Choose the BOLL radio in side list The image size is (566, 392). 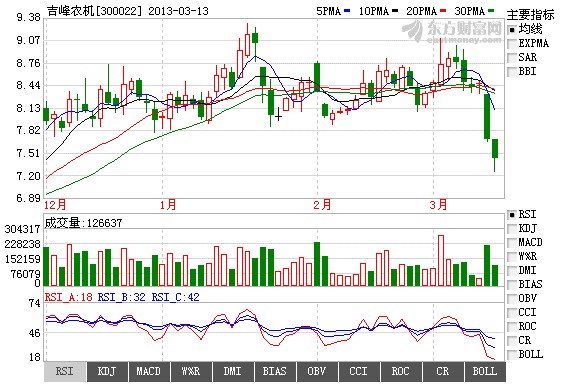[512, 355]
